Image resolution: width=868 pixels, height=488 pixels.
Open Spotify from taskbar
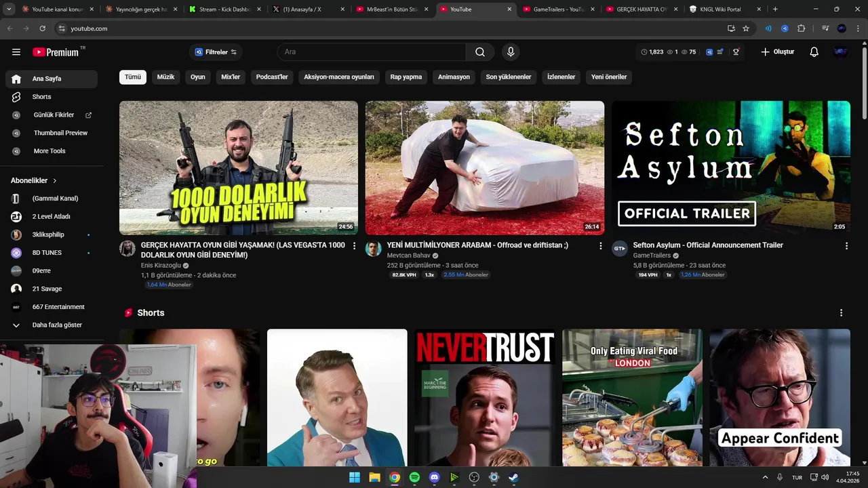(414, 477)
